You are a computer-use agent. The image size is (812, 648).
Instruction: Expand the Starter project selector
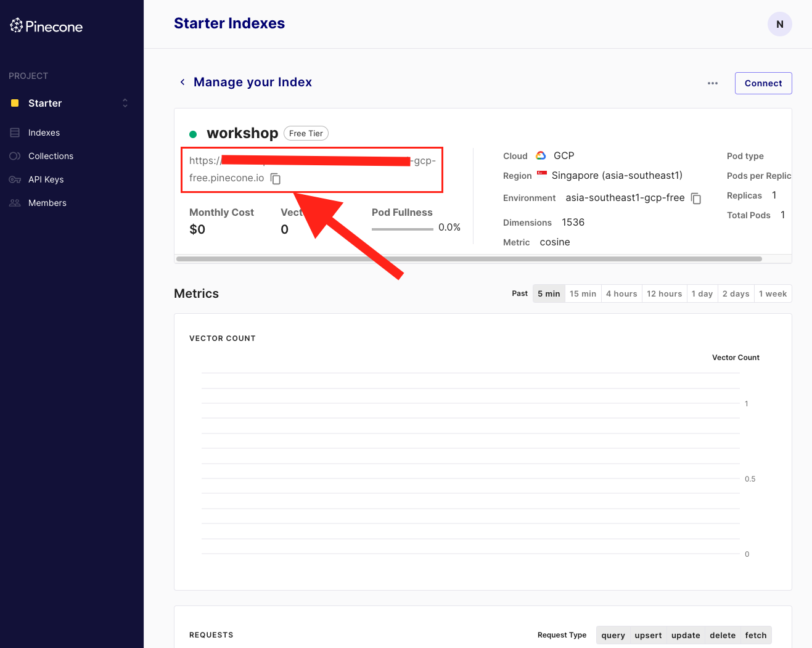(x=125, y=103)
